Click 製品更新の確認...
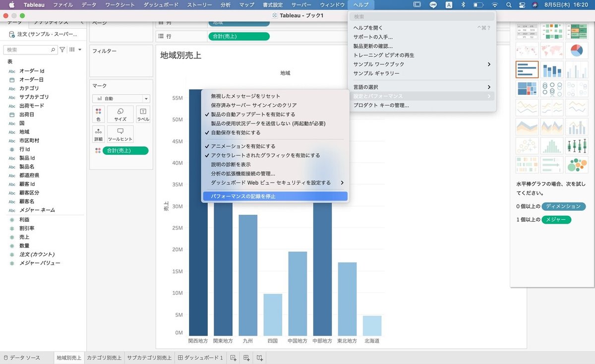 coord(422,46)
